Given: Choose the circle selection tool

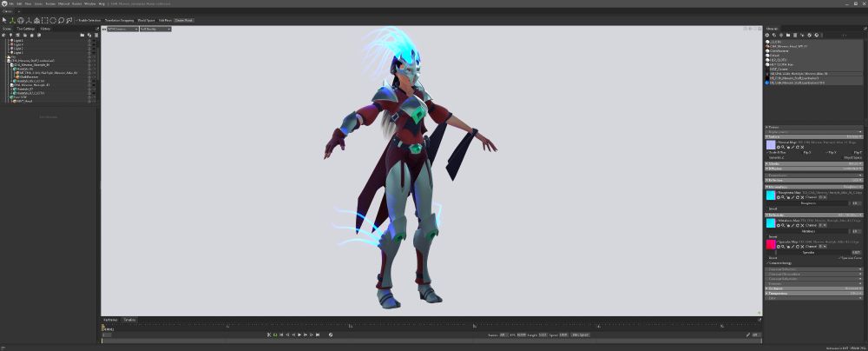Looking at the screenshot, I should (53, 21).
